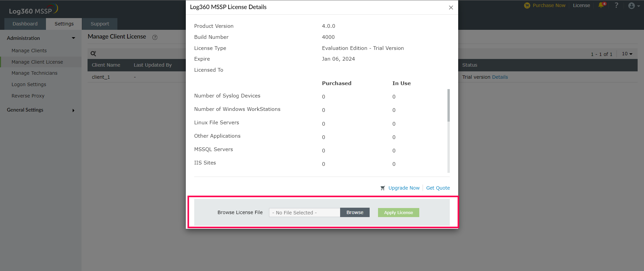Expand the General Settings section
Screen dimensions: 644x271
point(41,110)
